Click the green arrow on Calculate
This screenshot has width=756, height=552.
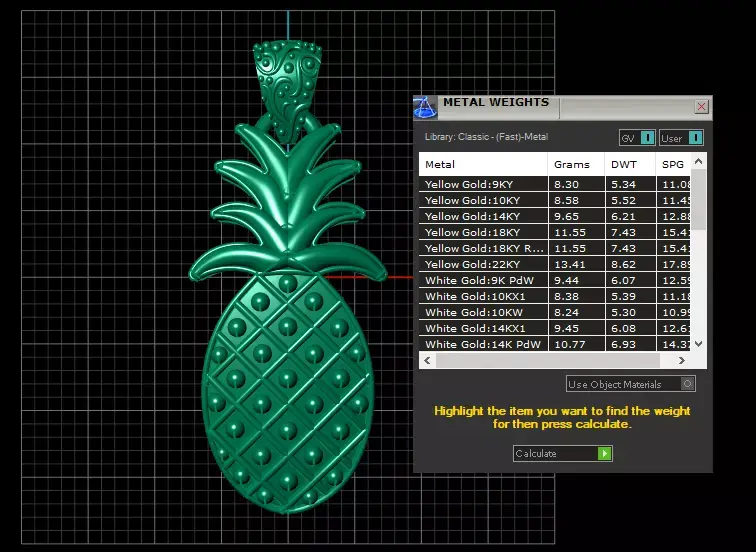[x=605, y=454]
